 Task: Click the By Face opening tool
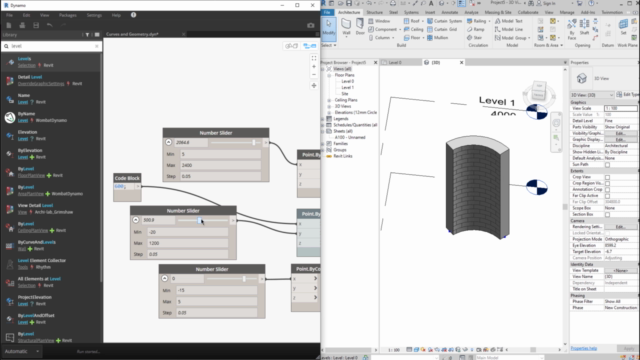572,29
